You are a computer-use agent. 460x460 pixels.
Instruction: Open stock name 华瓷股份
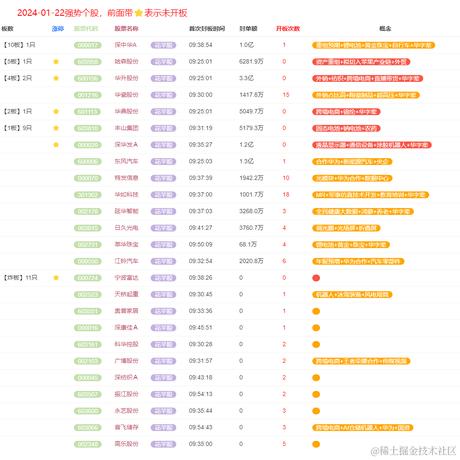pos(126,95)
